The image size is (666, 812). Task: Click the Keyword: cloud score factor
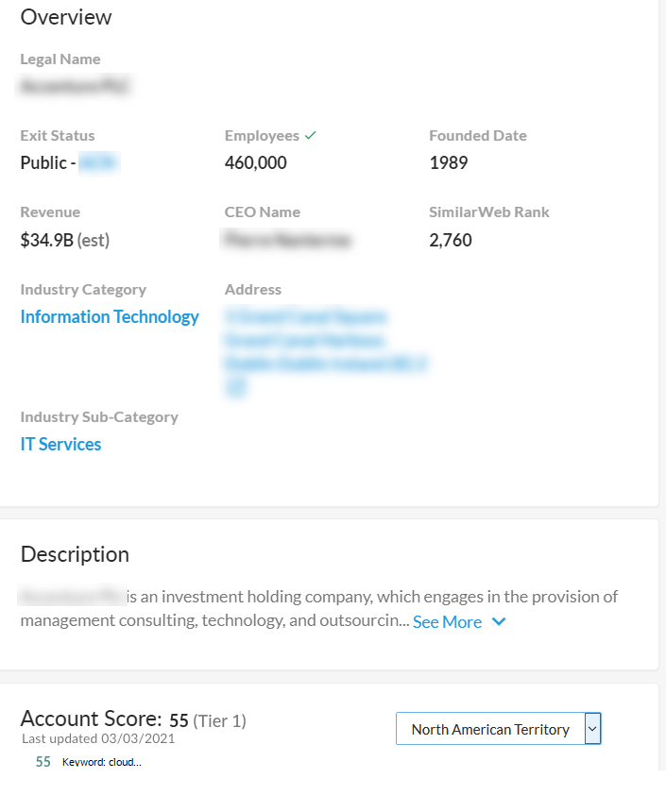coord(101,762)
